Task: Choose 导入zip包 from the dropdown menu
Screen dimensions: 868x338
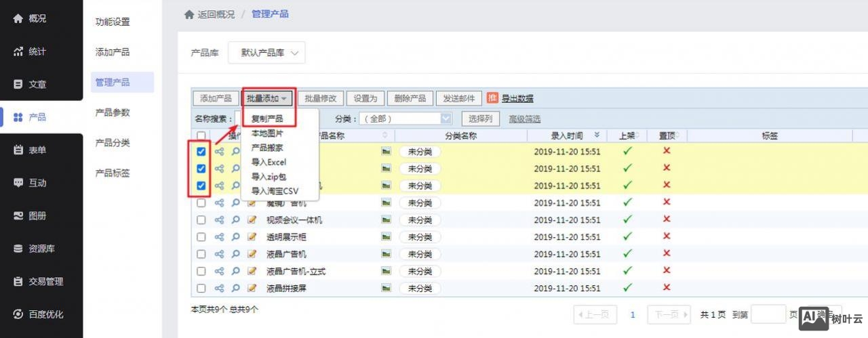Action: (x=269, y=176)
